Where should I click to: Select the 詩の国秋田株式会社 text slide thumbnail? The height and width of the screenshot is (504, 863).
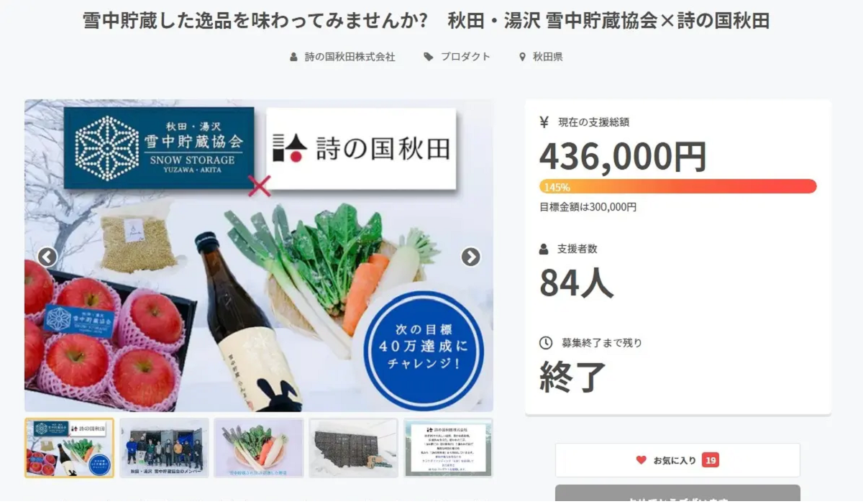coord(448,448)
